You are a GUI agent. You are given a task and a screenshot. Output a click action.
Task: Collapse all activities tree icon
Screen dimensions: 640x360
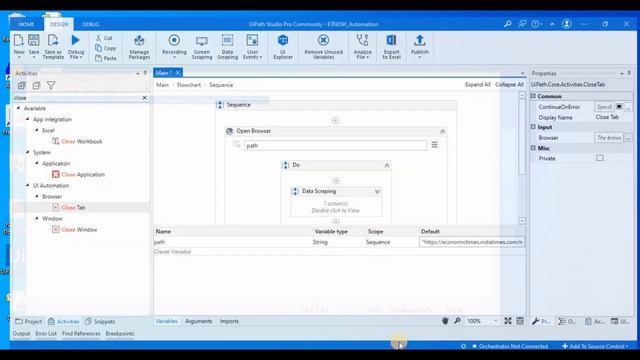pyautogui.click(x=36, y=85)
